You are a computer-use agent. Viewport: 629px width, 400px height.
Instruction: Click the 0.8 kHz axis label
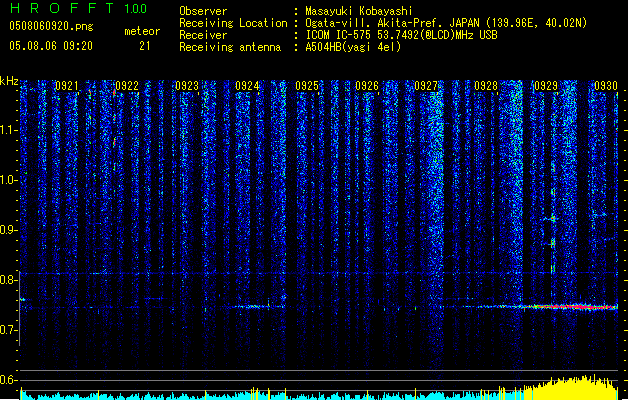point(9,280)
